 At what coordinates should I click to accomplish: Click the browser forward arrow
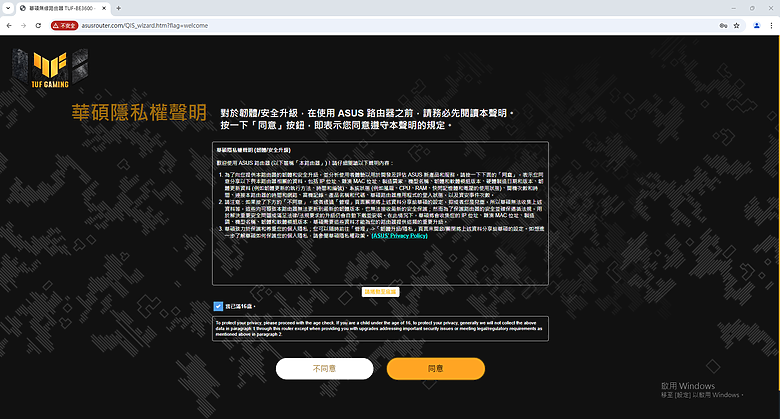click(23, 25)
